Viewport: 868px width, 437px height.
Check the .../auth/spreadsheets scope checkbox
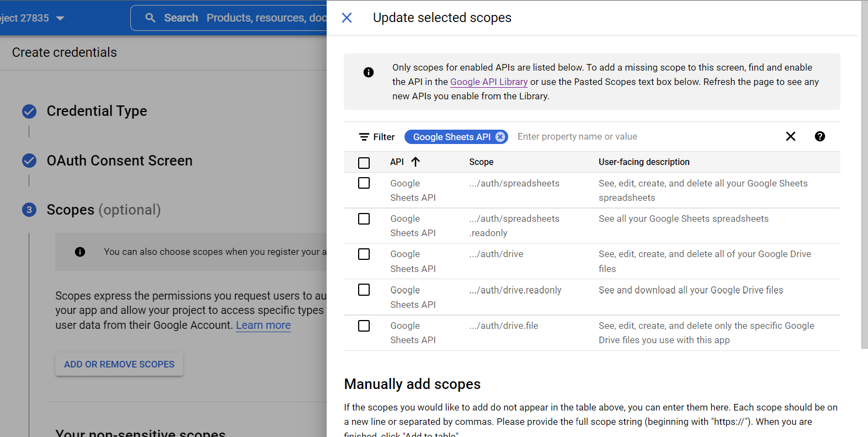coord(364,183)
